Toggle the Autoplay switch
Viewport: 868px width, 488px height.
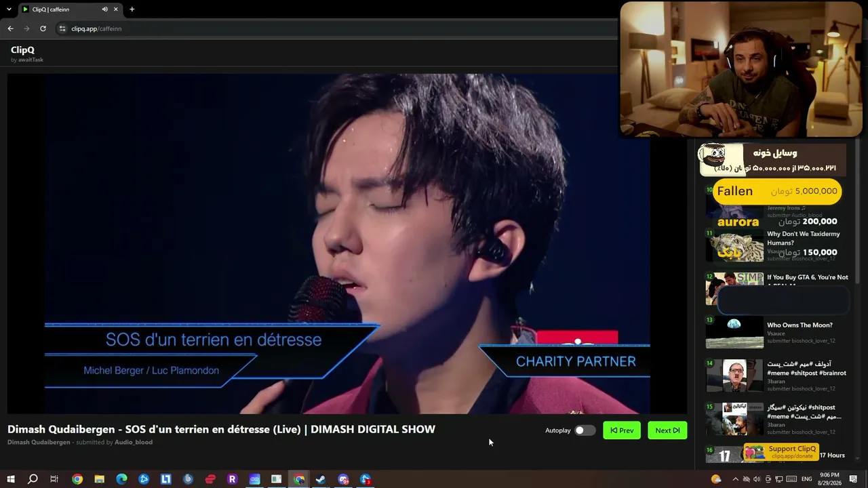coord(585,430)
